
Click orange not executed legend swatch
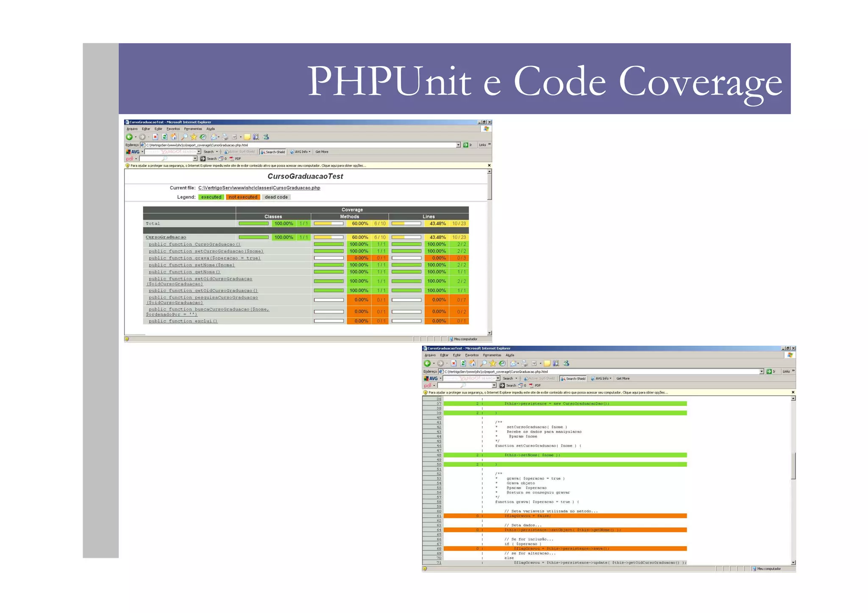click(243, 197)
